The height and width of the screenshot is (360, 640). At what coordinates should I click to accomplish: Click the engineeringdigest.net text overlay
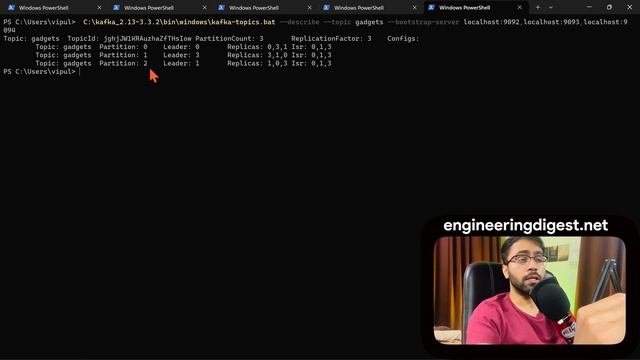(x=526, y=225)
